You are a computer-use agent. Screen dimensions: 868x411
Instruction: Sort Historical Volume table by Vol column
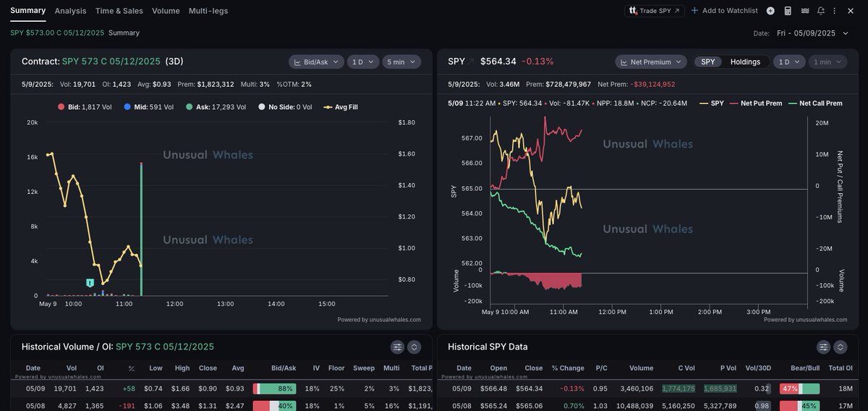point(71,368)
